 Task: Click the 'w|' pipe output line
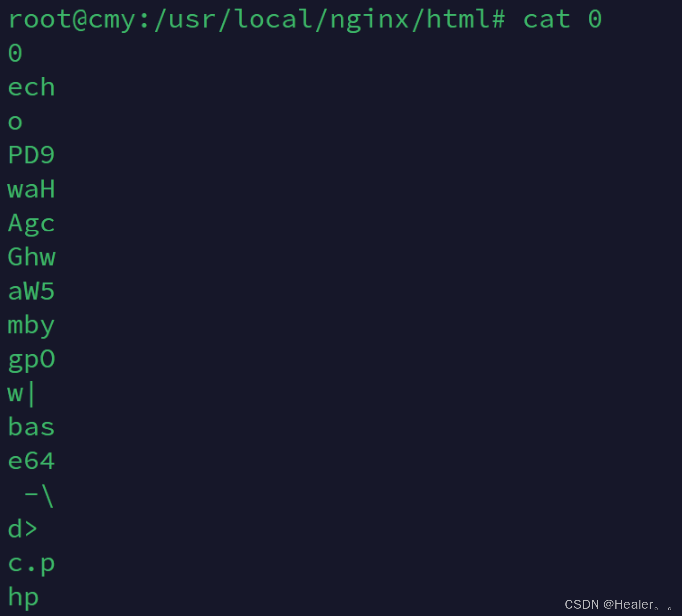[21, 394]
